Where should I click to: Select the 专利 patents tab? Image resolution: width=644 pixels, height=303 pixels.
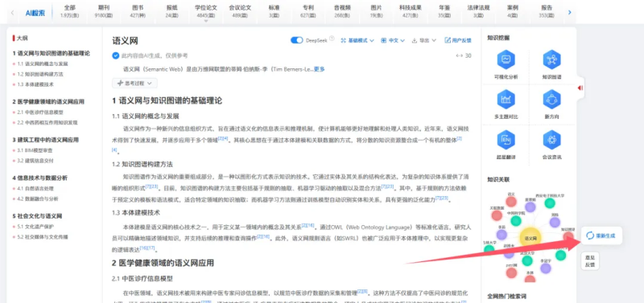[308, 11]
